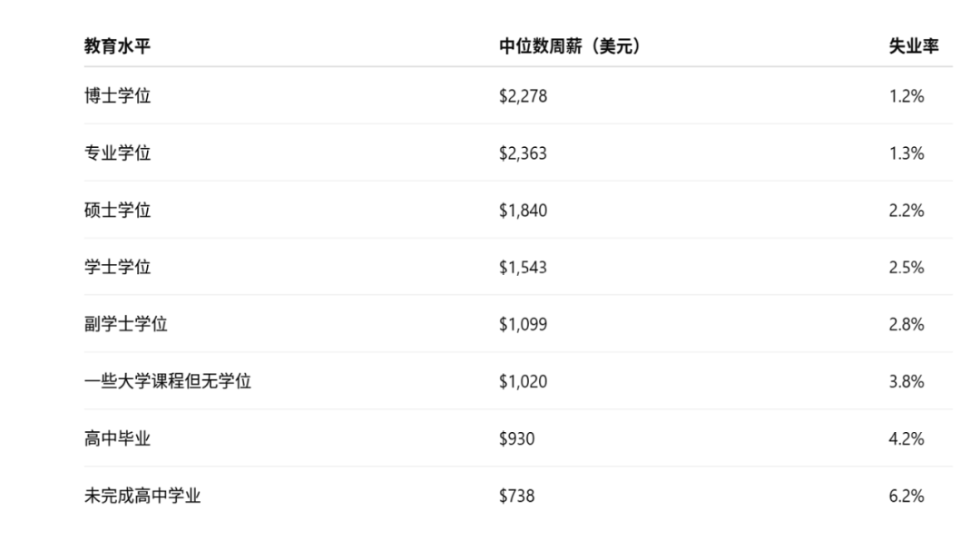
Task: Click the 3.8% unemployment cell
Action: click(x=906, y=381)
